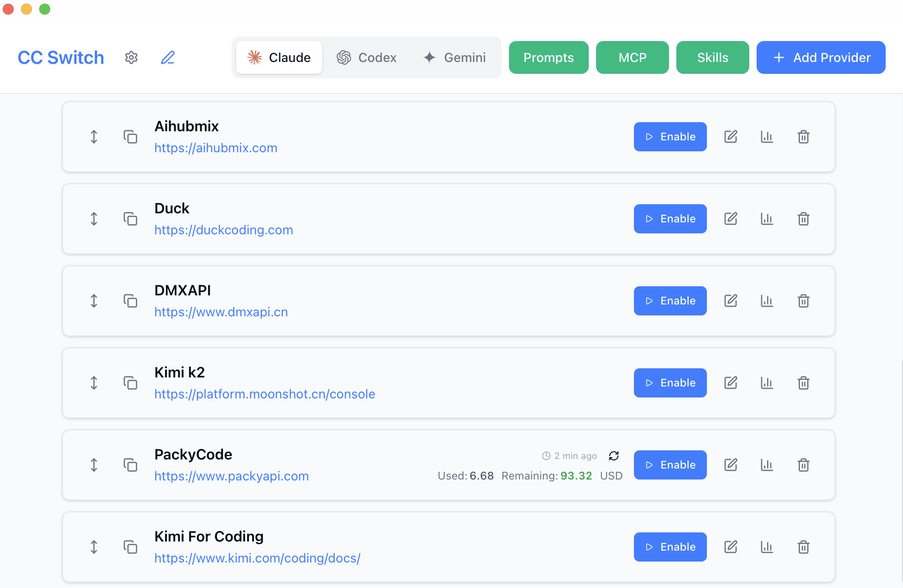This screenshot has height=588, width=903.
Task: Switch to the Gemini tab
Action: (x=455, y=57)
